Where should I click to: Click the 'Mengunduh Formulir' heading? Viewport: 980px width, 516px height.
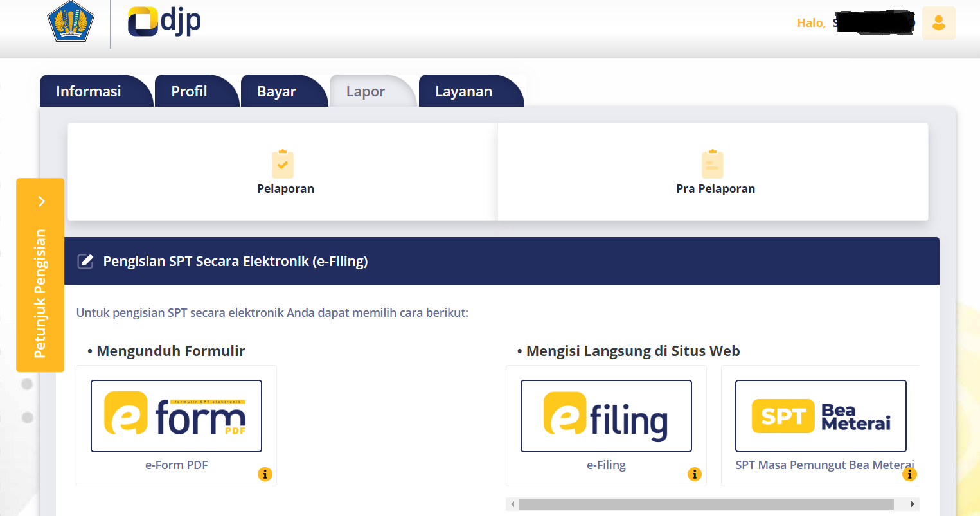click(x=170, y=351)
